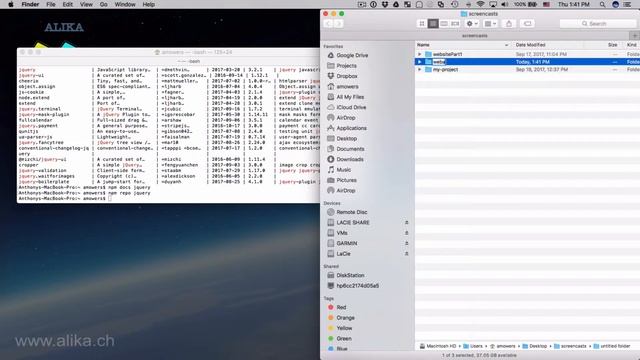This screenshot has height=360, width=640.
Task: Open the Edit menu
Action: click(68, 4)
